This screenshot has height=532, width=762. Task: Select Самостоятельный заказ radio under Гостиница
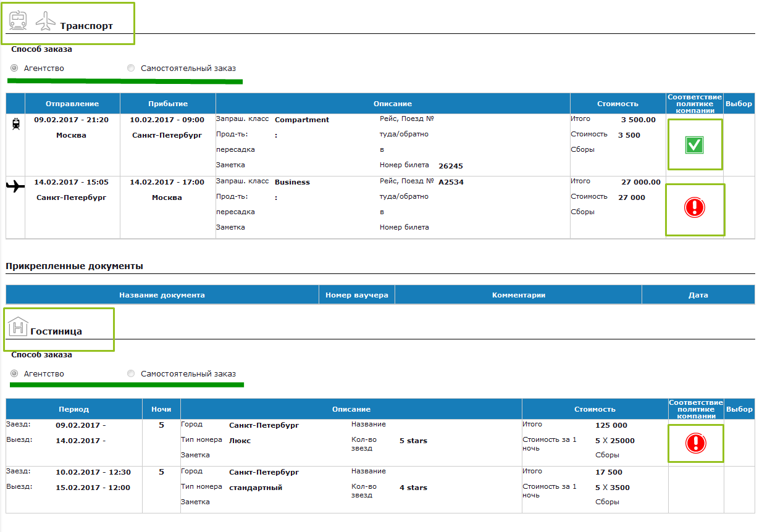click(130, 374)
